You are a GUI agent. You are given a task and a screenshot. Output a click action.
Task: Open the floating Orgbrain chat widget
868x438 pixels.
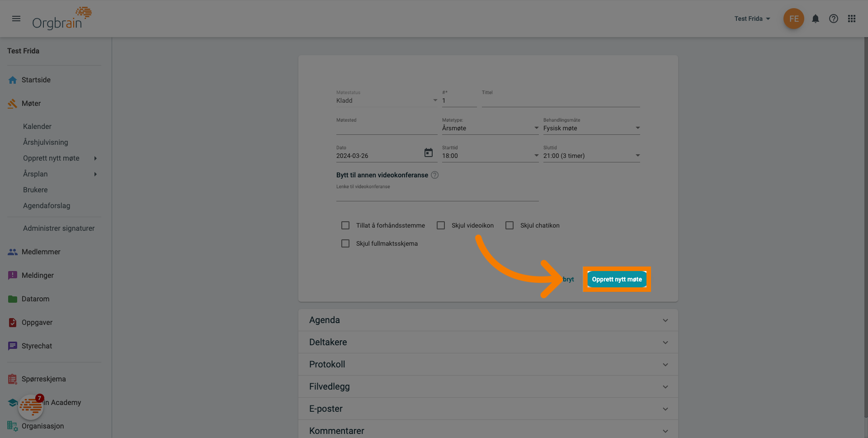(x=31, y=407)
